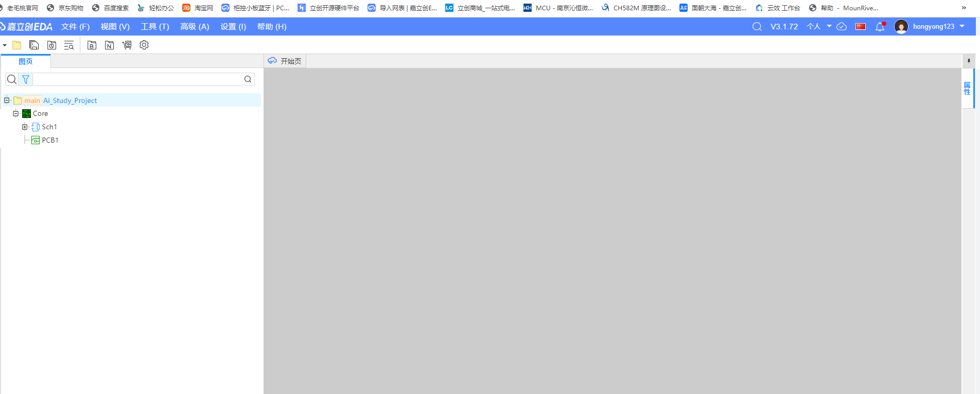Screen dimensions: 980x394
Task: Click the find/search list toolbar icon
Action: pos(68,45)
